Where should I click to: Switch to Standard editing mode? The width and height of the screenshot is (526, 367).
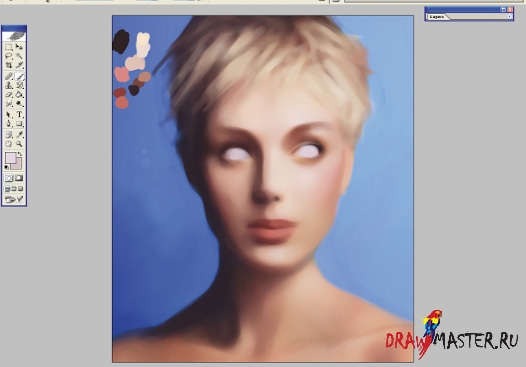pyautogui.click(x=9, y=178)
